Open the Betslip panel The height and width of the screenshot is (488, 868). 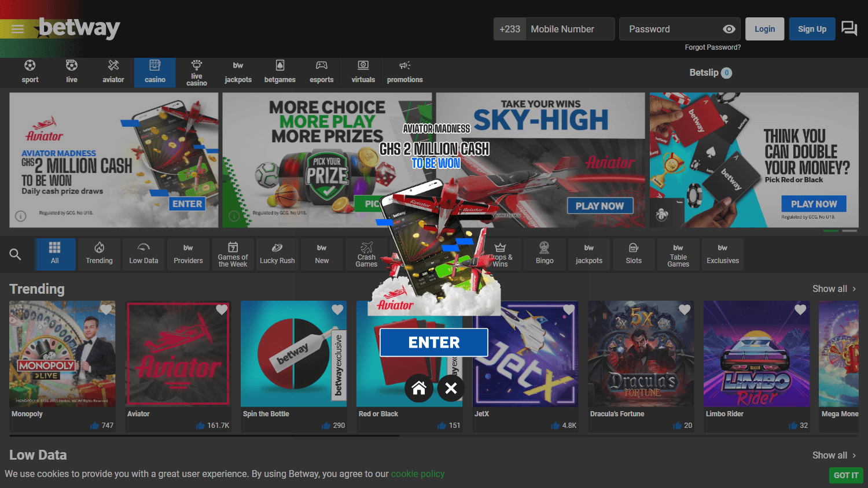[711, 73]
